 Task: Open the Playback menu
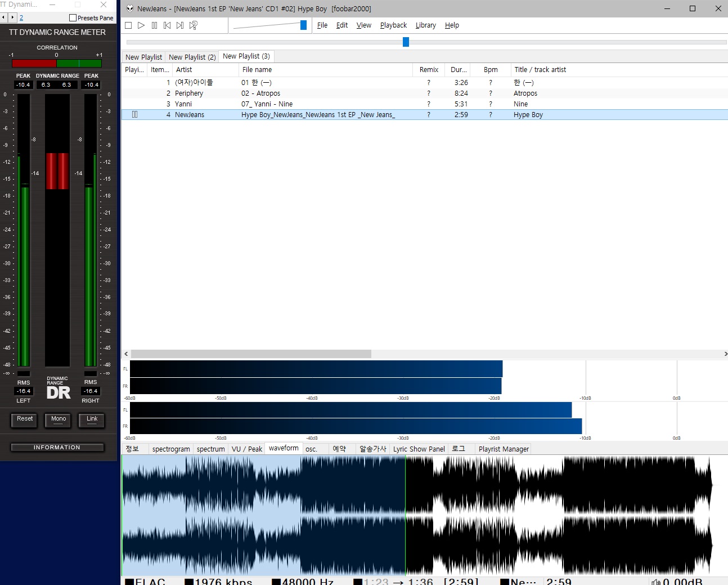tap(393, 25)
